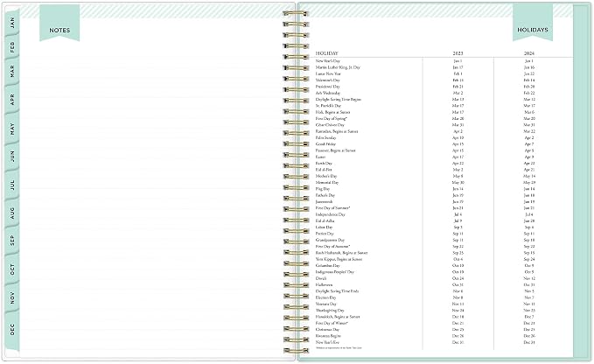Click the 2024 column header

pos(529,53)
